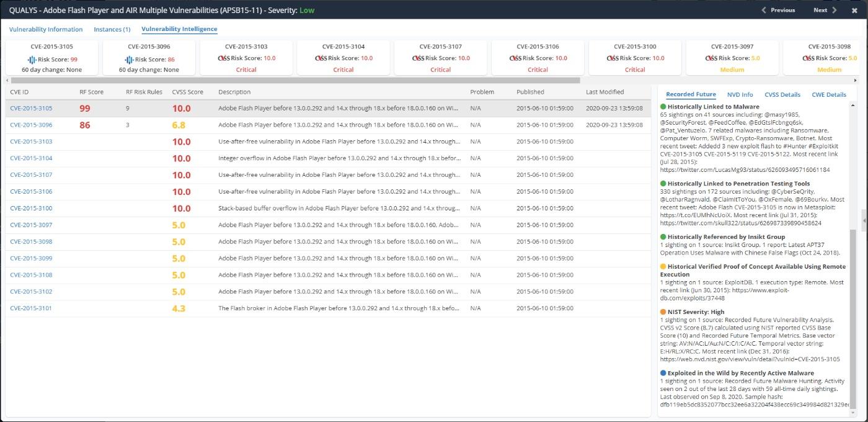
Task: Sort table by Last Modified column
Action: pos(604,92)
